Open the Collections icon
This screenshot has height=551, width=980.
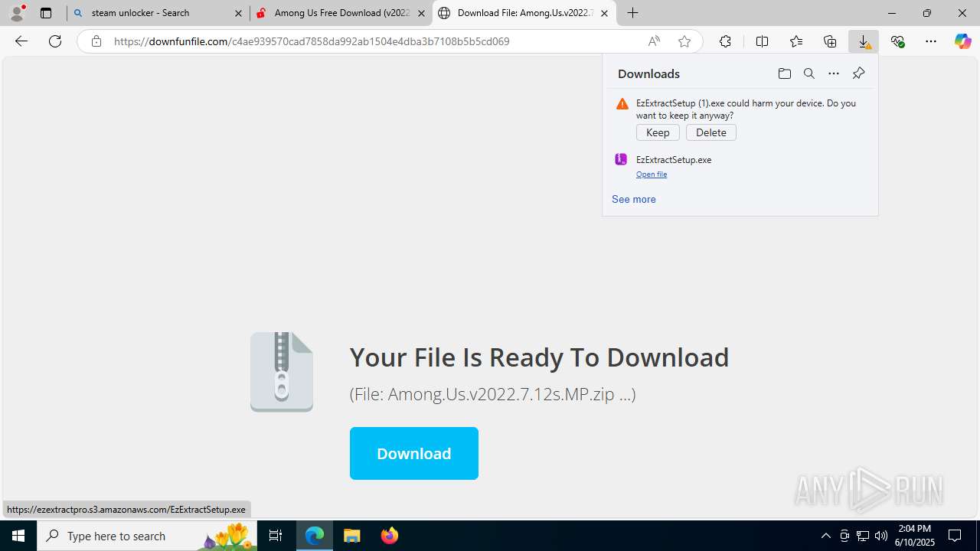[830, 41]
